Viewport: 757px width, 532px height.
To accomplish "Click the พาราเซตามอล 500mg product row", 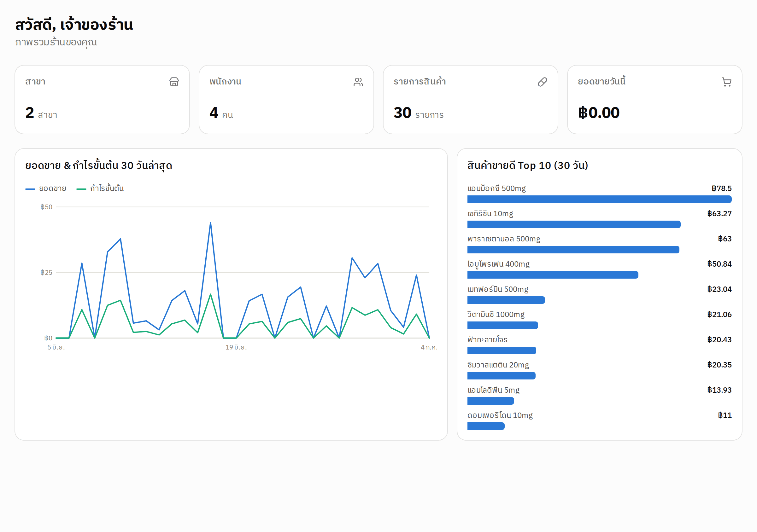I will pos(599,244).
